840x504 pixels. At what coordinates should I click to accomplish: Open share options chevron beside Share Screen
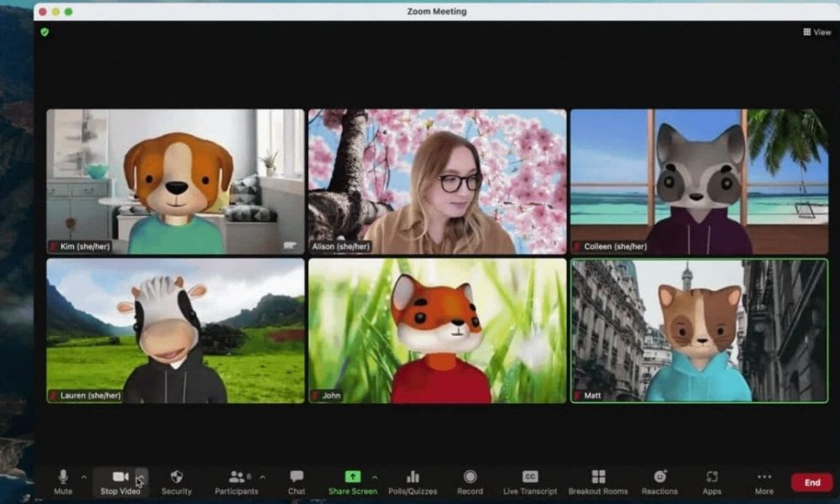(x=375, y=476)
